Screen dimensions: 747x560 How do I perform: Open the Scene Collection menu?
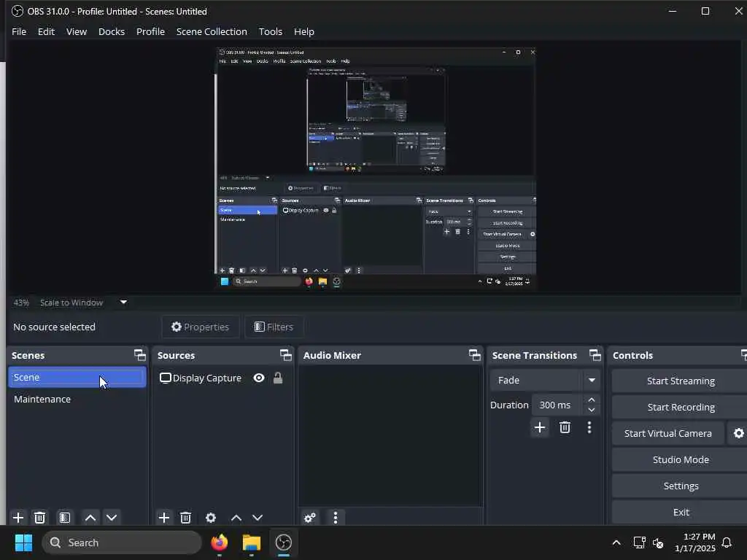(212, 31)
